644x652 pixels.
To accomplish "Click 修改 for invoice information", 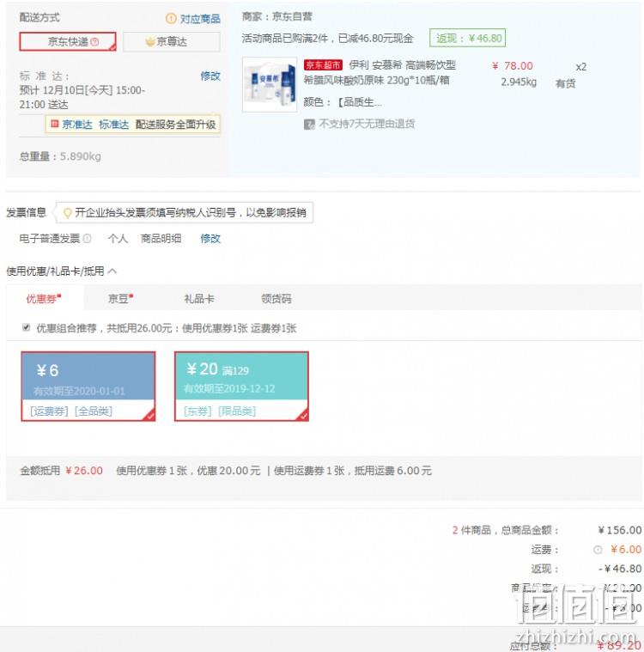I will click(x=210, y=239).
